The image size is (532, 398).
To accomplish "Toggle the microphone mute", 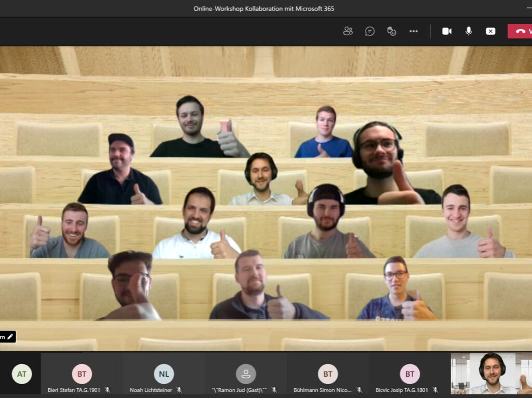I will tap(469, 31).
